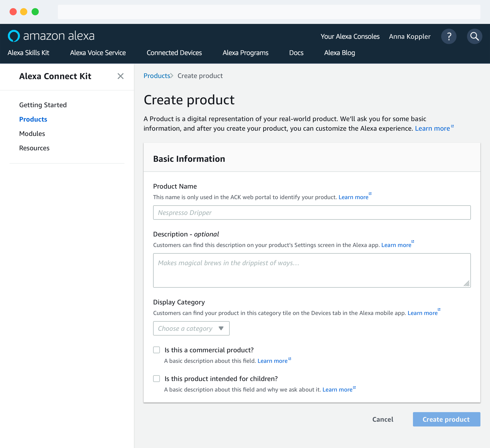The image size is (490, 448).
Task: Go to Connected Devices in top navigation
Action: 174,53
